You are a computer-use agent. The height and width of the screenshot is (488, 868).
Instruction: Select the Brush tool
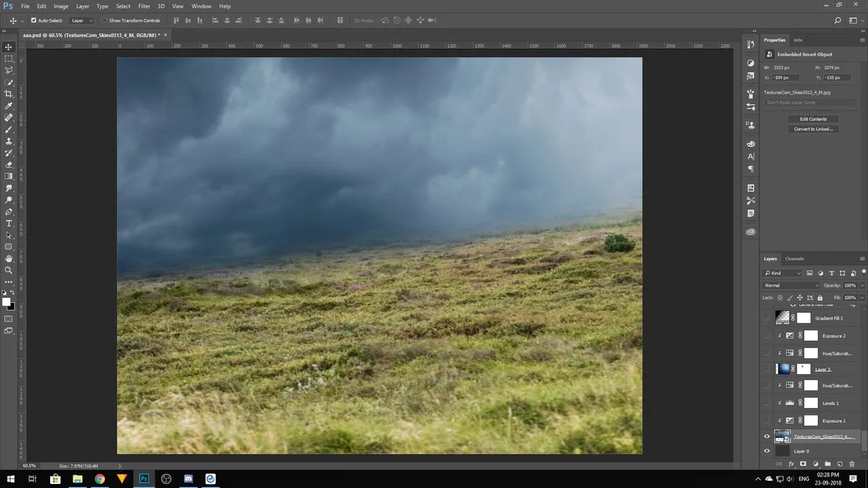(x=9, y=129)
